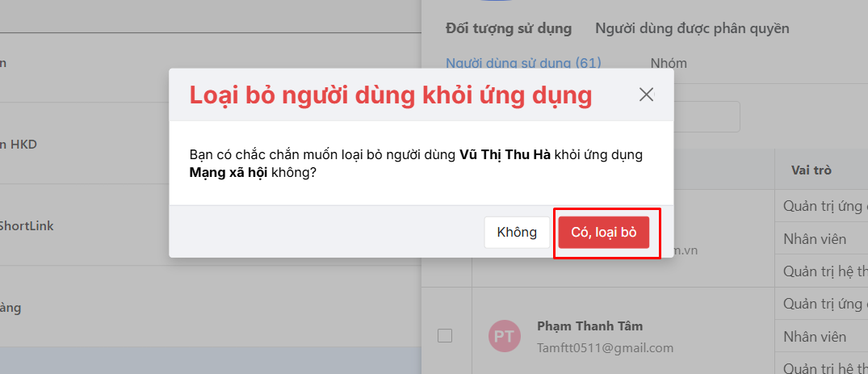868x374 pixels.
Task: Click the bold name "Vũ Thị Thu Hà"
Action: click(x=505, y=155)
